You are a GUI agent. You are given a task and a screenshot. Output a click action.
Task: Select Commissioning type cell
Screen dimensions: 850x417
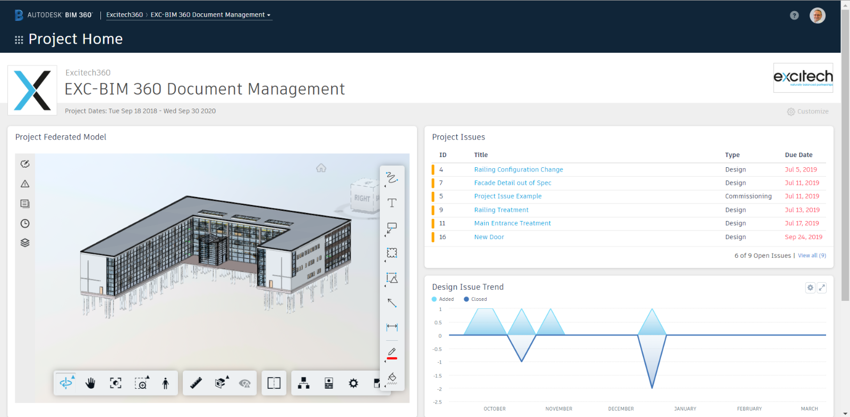click(748, 196)
